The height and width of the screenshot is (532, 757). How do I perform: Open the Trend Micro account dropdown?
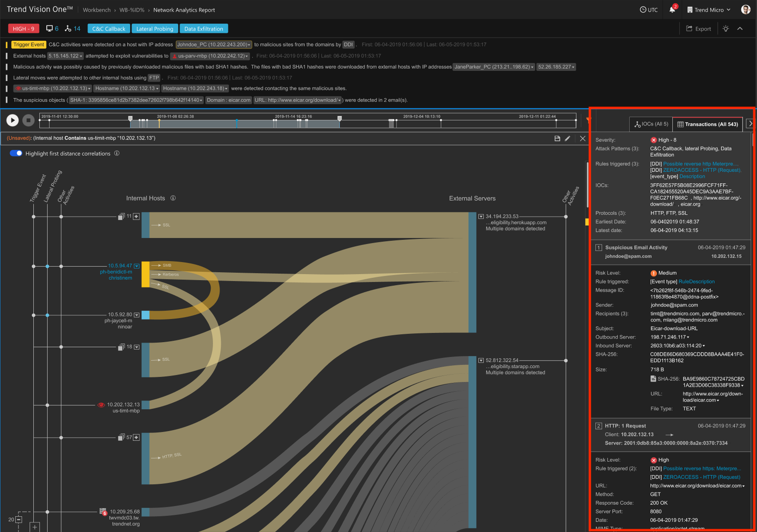click(x=708, y=9)
